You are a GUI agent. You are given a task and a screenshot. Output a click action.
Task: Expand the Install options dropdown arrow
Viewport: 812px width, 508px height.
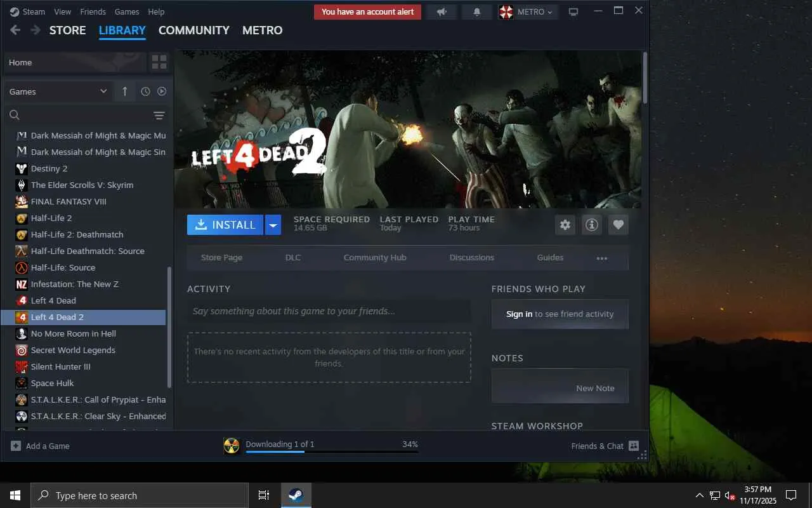tap(273, 225)
